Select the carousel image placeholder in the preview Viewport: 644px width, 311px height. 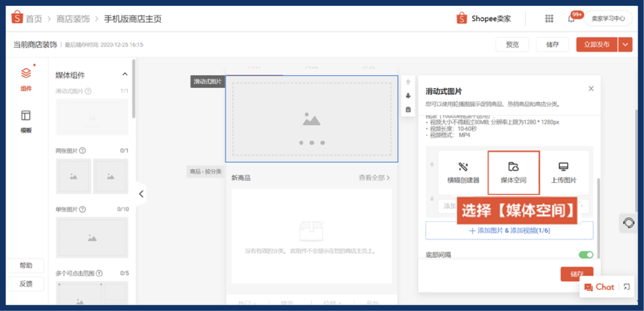coord(312,119)
